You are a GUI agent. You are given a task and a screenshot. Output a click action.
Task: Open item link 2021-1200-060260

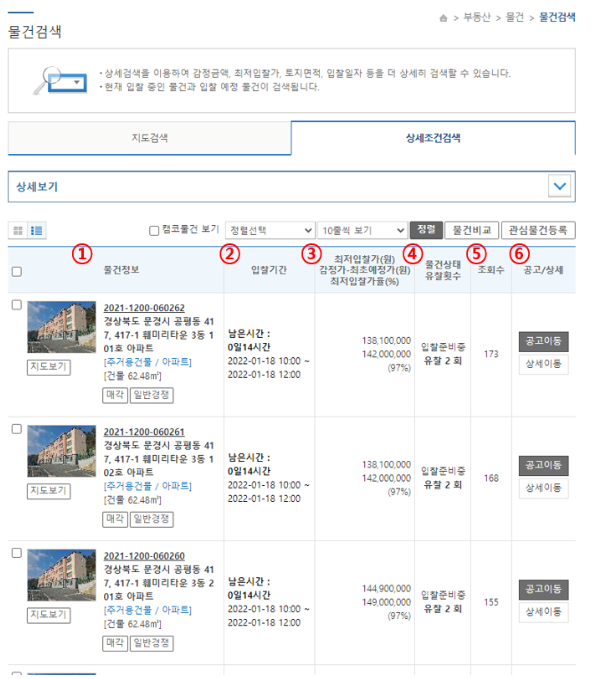point(144,556)
